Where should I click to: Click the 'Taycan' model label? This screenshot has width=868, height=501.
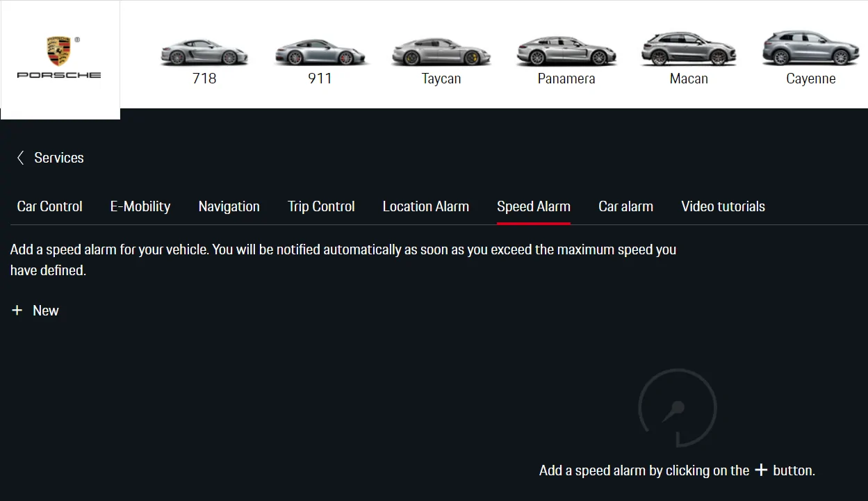click(441, 79)
